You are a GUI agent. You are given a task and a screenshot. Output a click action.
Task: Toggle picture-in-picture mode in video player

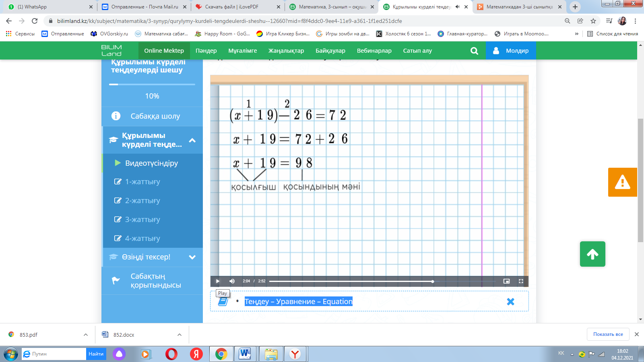click(x=506, y=281)
